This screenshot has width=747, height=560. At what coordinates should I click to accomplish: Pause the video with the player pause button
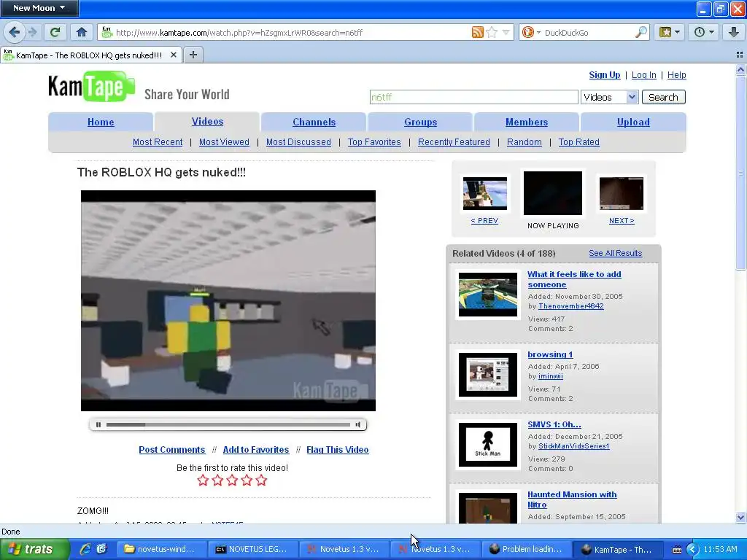point(98,425)
